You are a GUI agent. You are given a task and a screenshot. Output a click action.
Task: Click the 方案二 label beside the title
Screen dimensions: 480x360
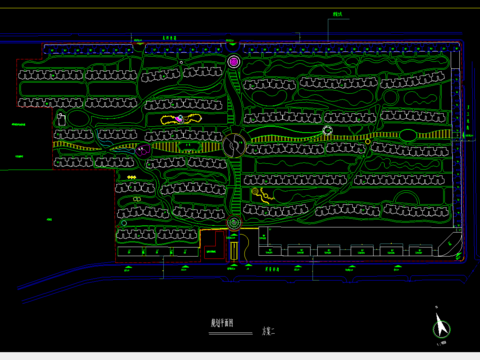pyautogui.click(x=268, y=331)
